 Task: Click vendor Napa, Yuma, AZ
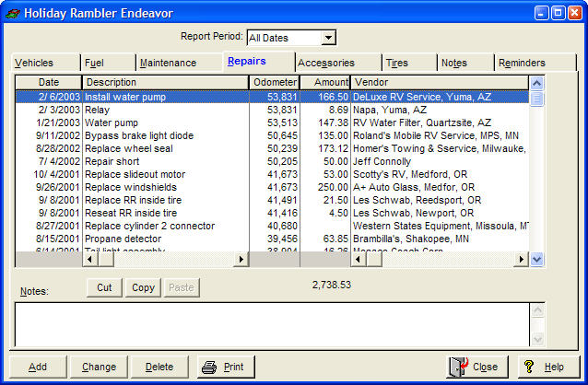[390, 110]
